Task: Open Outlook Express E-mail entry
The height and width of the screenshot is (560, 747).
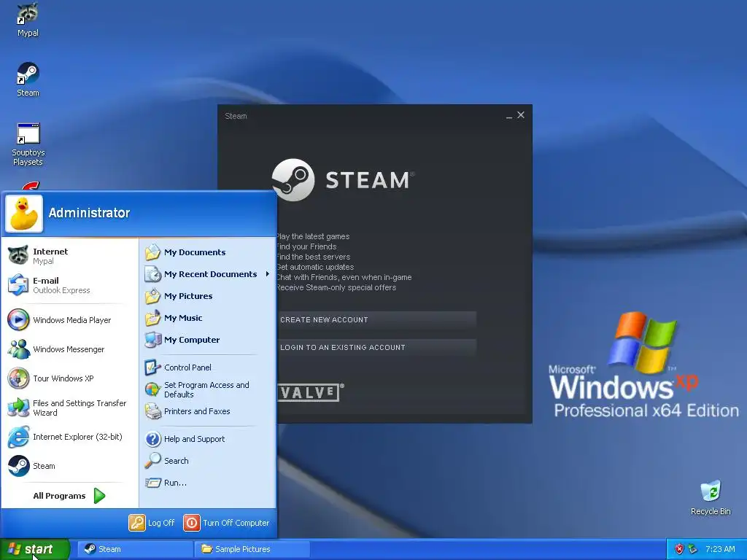Action: (x=69, y=285)
